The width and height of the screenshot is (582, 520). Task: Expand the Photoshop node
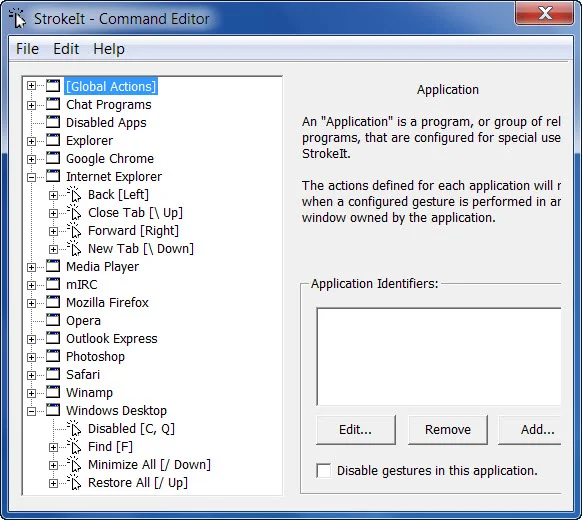coord(32,357)
